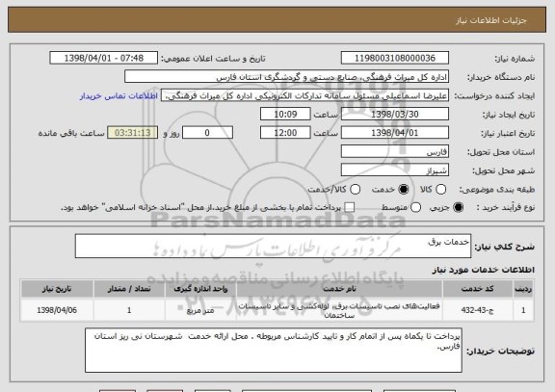Click the need date cell 1398/04/06
This screenshot has width=555, height=392.
[x=57, y=310]
